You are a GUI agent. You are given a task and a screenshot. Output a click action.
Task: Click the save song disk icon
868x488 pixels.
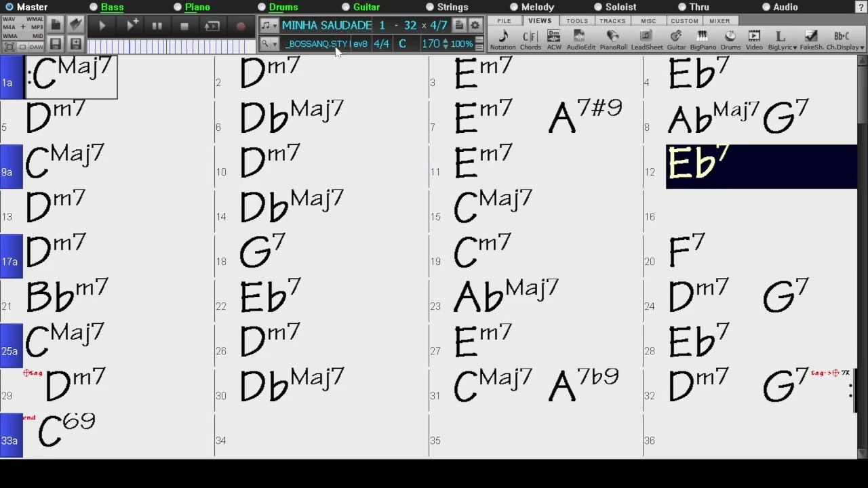56,45
